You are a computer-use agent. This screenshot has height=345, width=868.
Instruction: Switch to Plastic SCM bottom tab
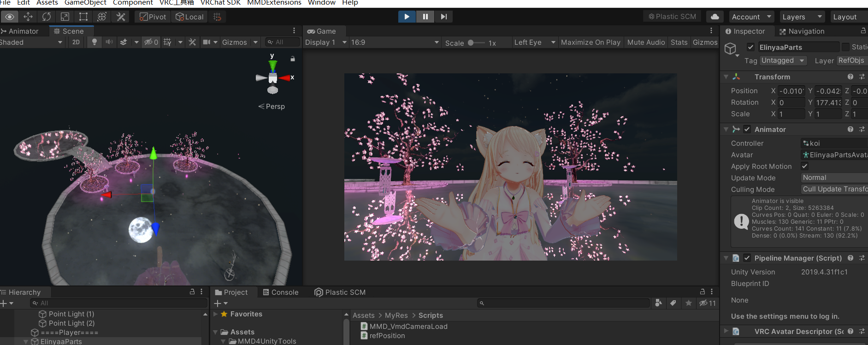click(340, 292)
